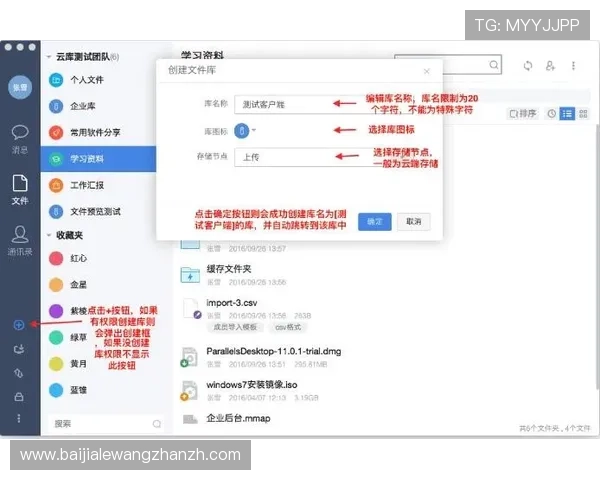Select the 学习资料 library

98,159
